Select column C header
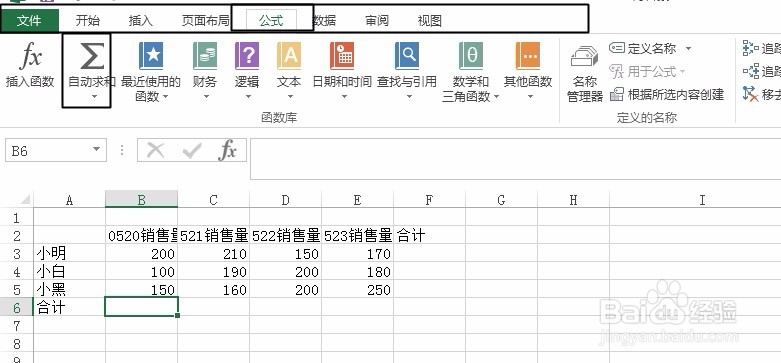The width and height of the screenshot is (781, 363). tap(213, 200)
